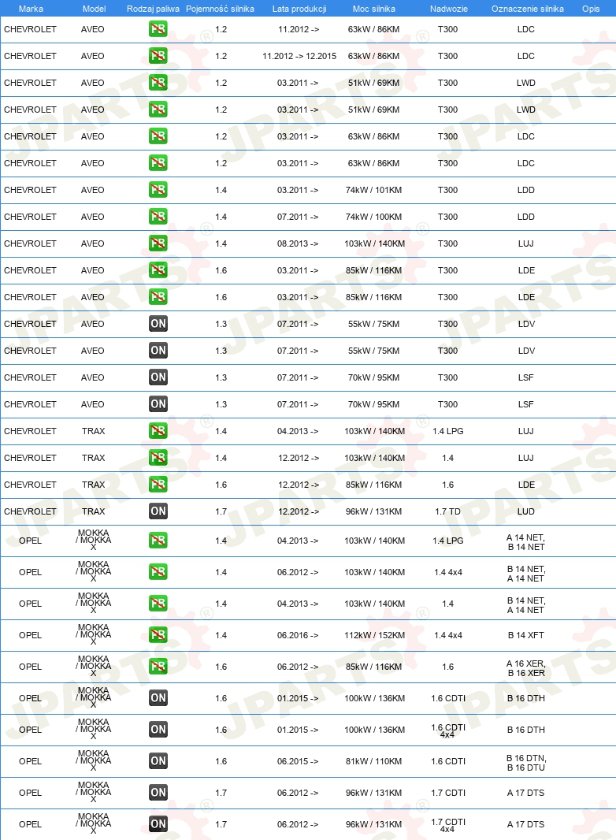Click petrol icon in AVEO 11.2012 -> 12.2015 row
The image size is (616, 840).
pyautogui.click(x=158, y=56)
